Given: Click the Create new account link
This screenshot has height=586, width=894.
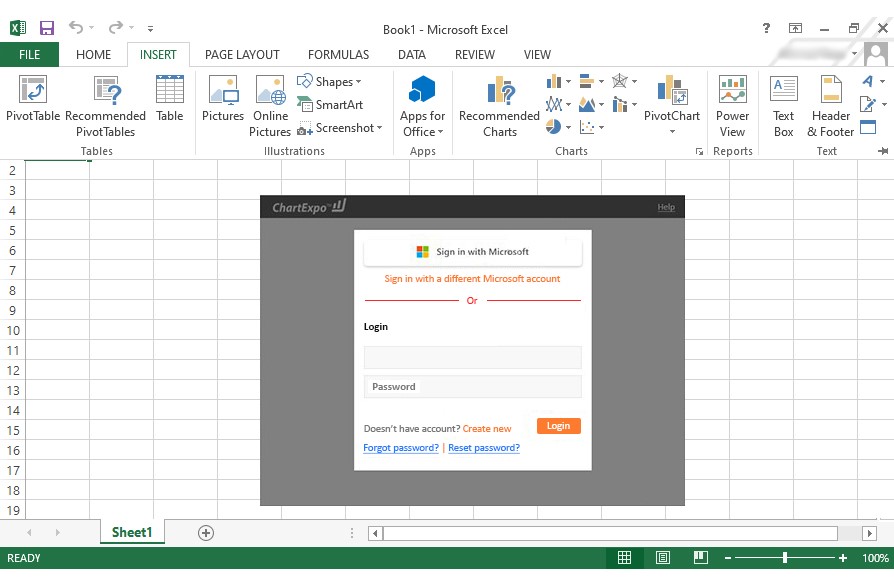Looking at the screenshot, I should [487, 429].
